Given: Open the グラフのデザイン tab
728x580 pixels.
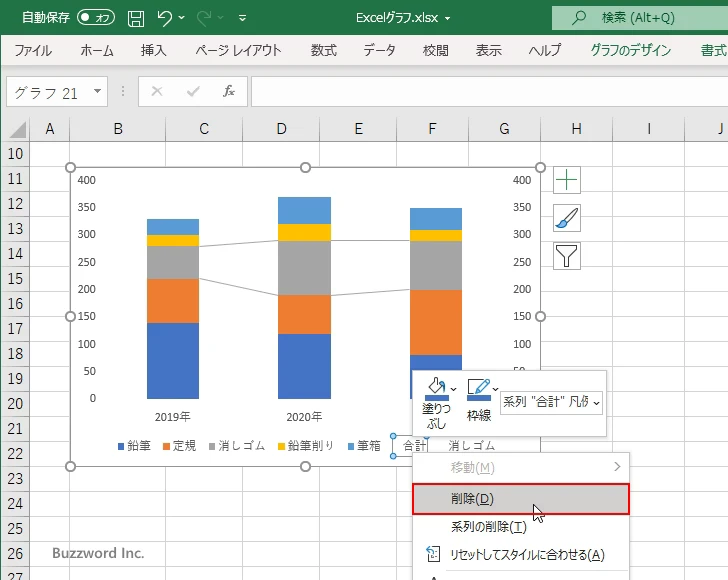Looking at the screenshot, I should pos(630,50).
